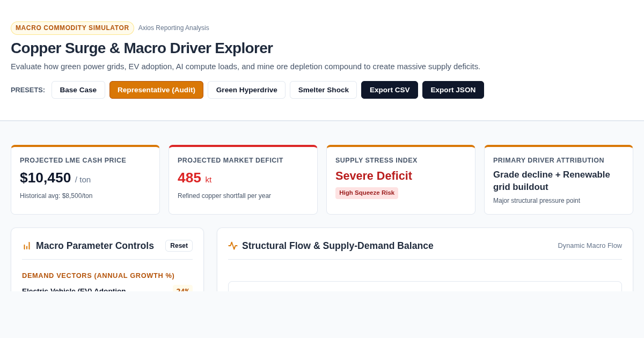Click the Supply Stress Index label
The width and height of the screenshot is (644, 338).
[376, 160]
